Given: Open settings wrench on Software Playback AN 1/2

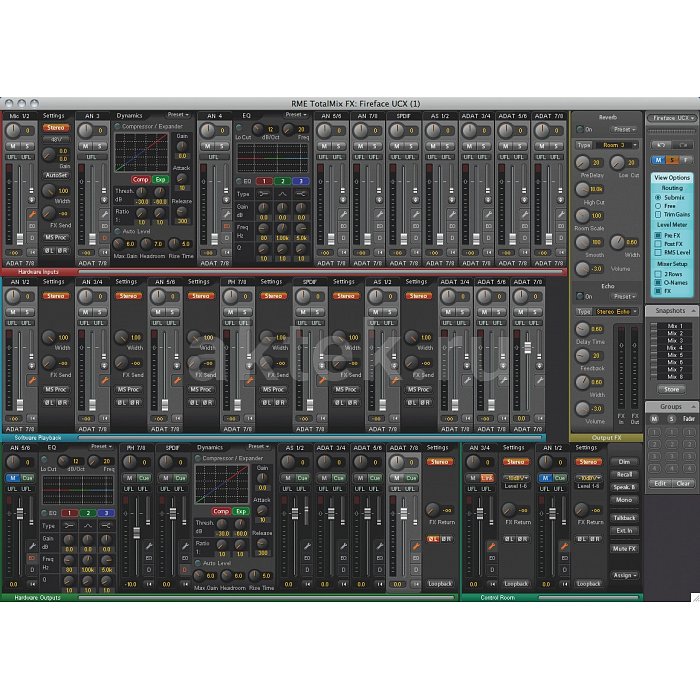Looking at the screenshot, I should (x=32, y=380).
